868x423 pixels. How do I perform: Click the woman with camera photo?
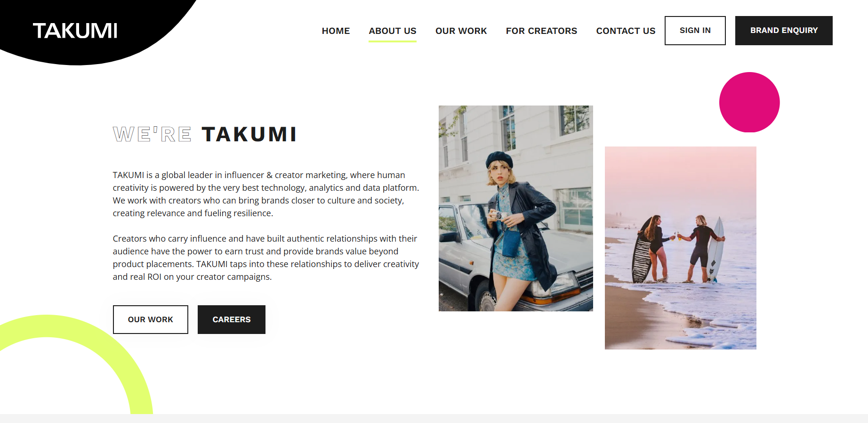pyautogui.click(x=516, y=208)
